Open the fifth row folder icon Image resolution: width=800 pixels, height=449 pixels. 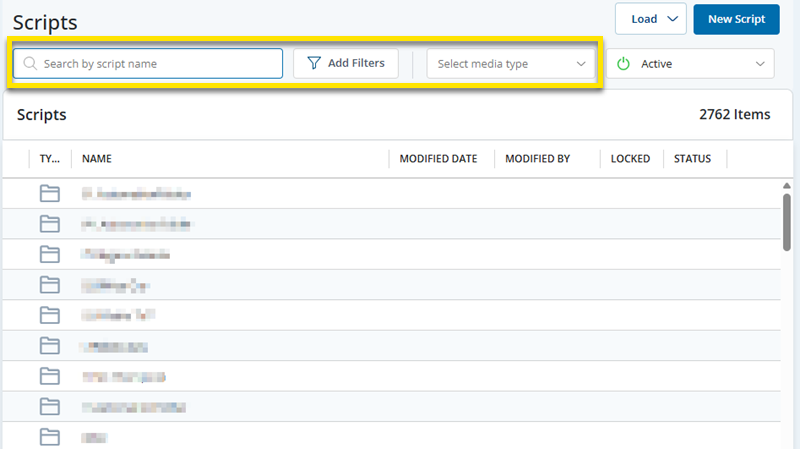50,315
